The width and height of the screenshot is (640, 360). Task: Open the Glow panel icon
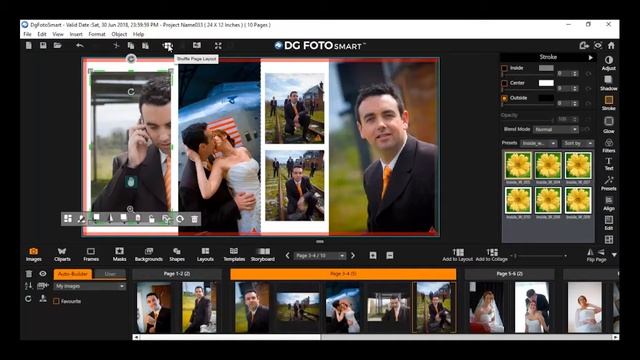click(x=609, y=124)
